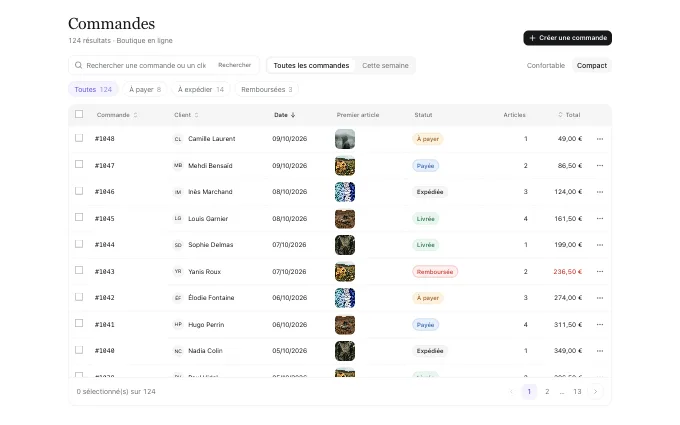Viewport: 680px width, 425px height.
Task: Filter by Toutes 124
Action: click(93, 89)
